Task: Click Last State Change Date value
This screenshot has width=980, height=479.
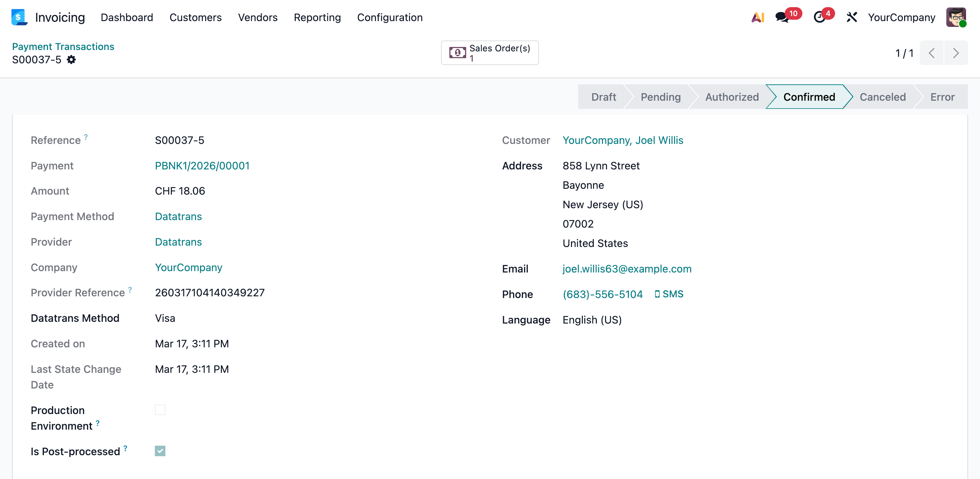Action: tap(192, 369)
